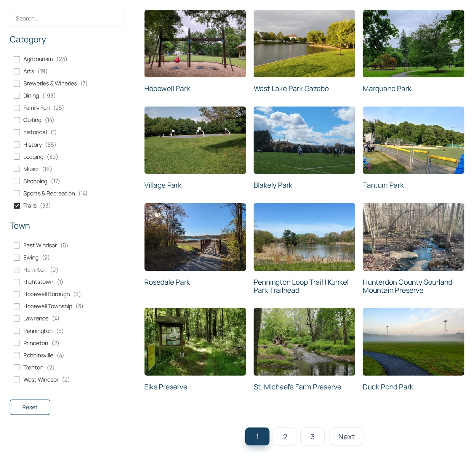This screenshot has width=474, height=476.
Task: Check the Golfing filter box
Action: (17, 120)
